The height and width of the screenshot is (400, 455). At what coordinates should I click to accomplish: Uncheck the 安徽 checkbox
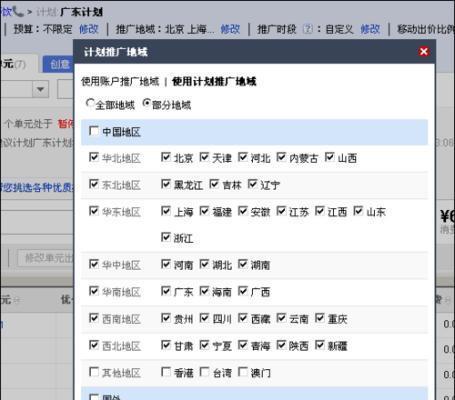click(243, 211)
